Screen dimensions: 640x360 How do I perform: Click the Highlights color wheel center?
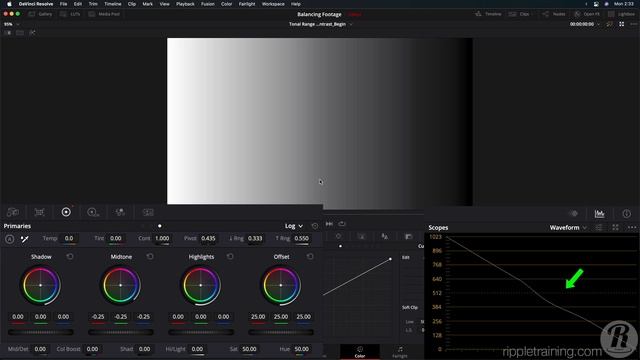200,285
